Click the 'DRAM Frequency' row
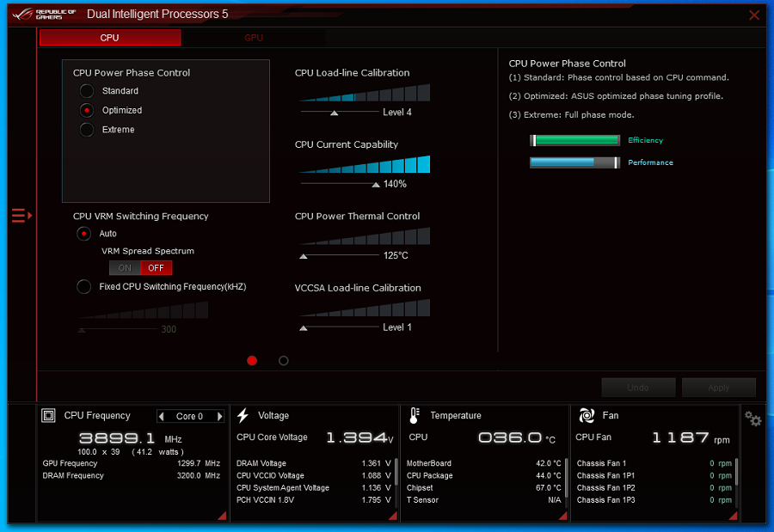The width and height of the screenshot is (774, 532). point(132,476)
